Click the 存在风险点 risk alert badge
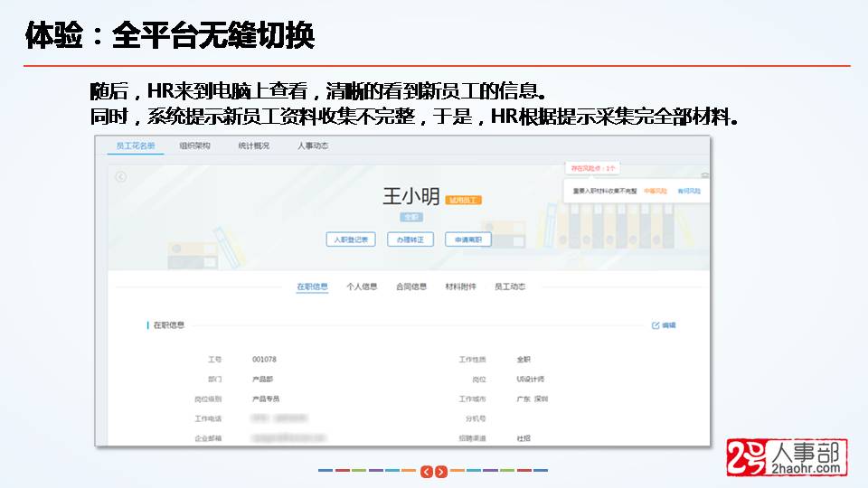 tap(591, 168)
